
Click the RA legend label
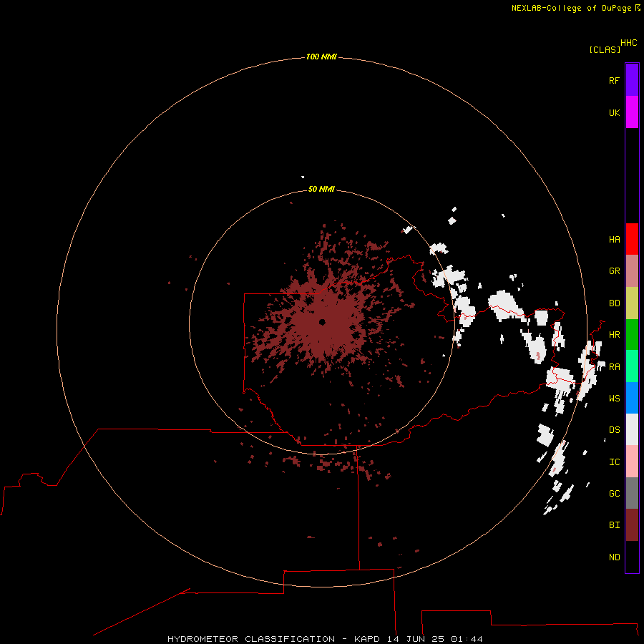point(614,367)
